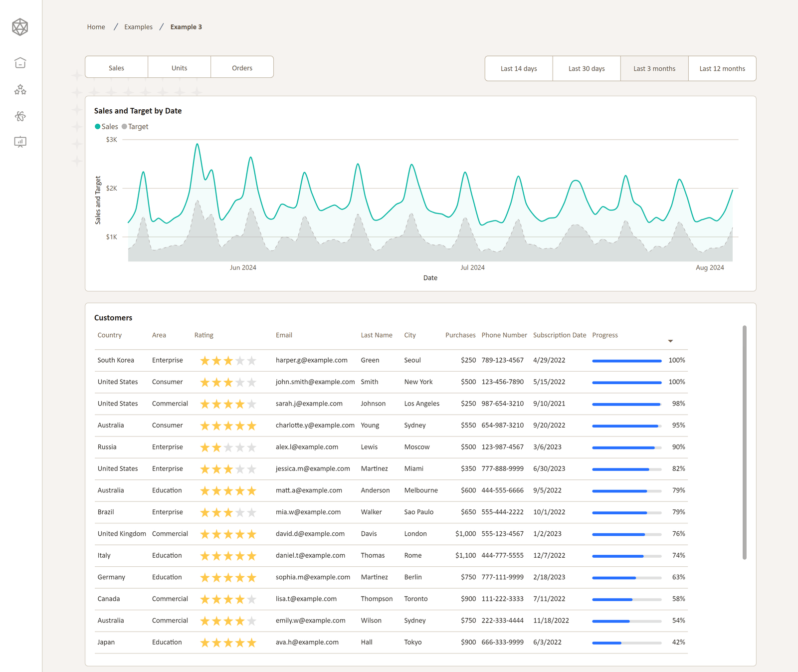The width and height of the screenshot is (798, 672).
Task: Open the Progress column sort dropdown
Action: pyautogui.click(x=671, y=341)
